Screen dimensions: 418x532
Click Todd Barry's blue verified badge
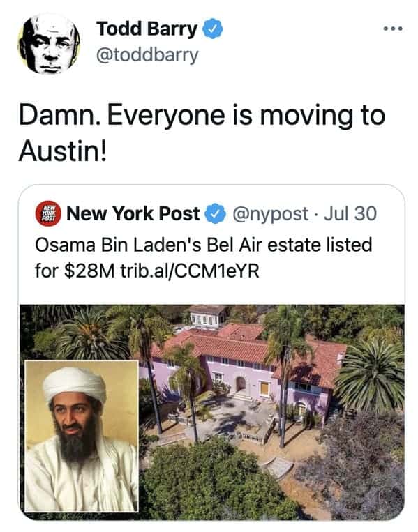213,29
